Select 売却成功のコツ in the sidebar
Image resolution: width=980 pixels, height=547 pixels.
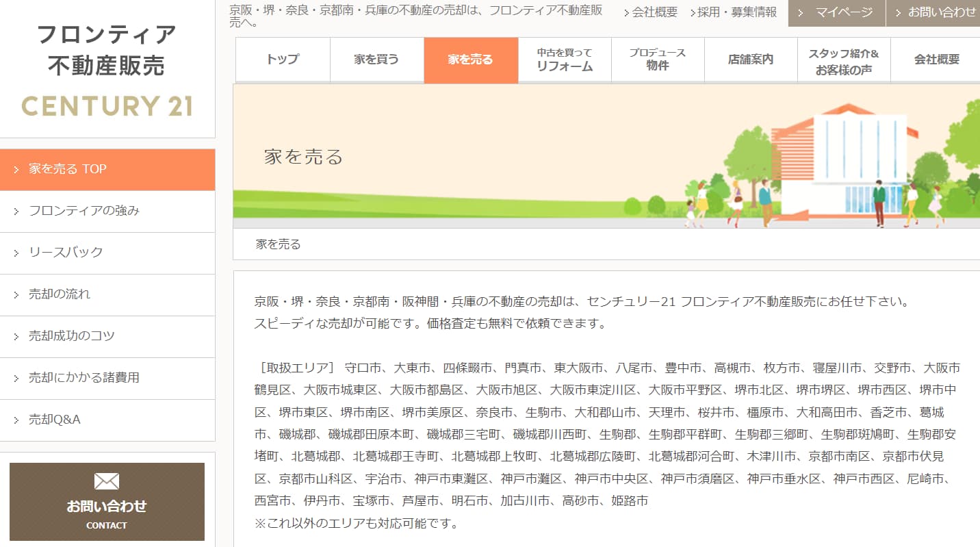71,336
